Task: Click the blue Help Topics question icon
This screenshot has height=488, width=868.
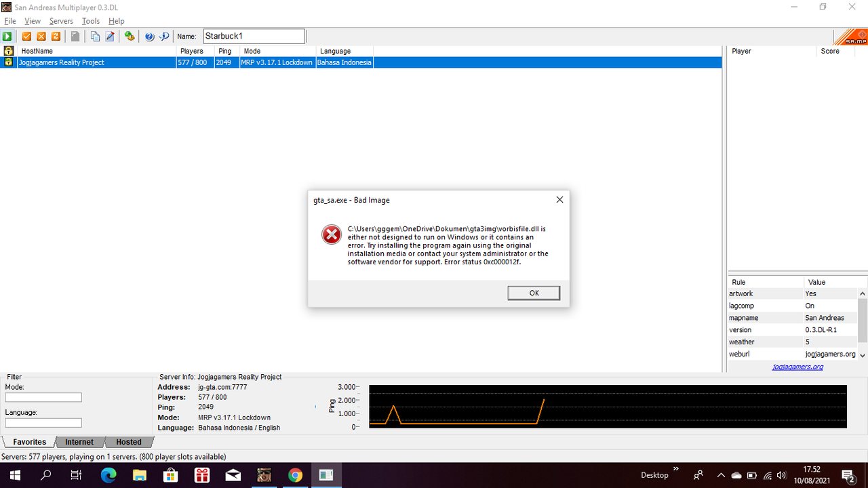Action: (150, 37)
